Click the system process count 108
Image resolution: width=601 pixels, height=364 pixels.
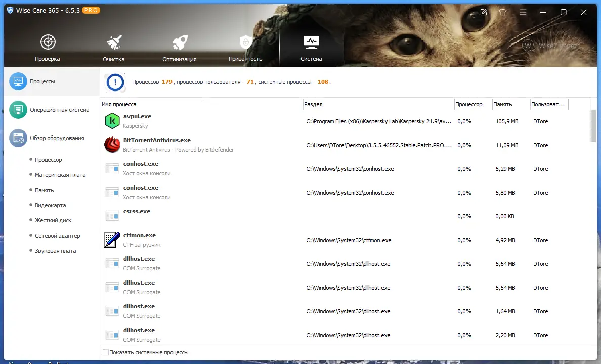click(323, 82)
